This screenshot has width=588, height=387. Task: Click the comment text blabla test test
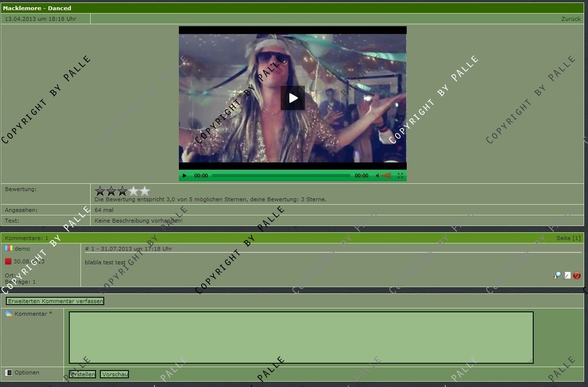pos(105,262)
